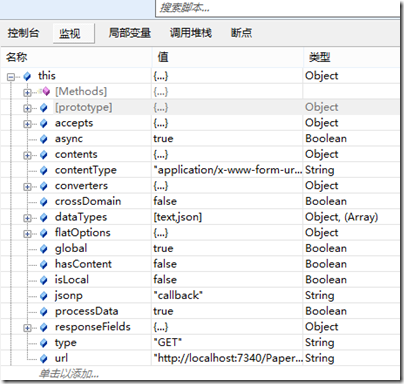Viewport: 404px width, 384px height.
Task: Click the 'Object, (Array)' type cell
Action: [342, 217]
